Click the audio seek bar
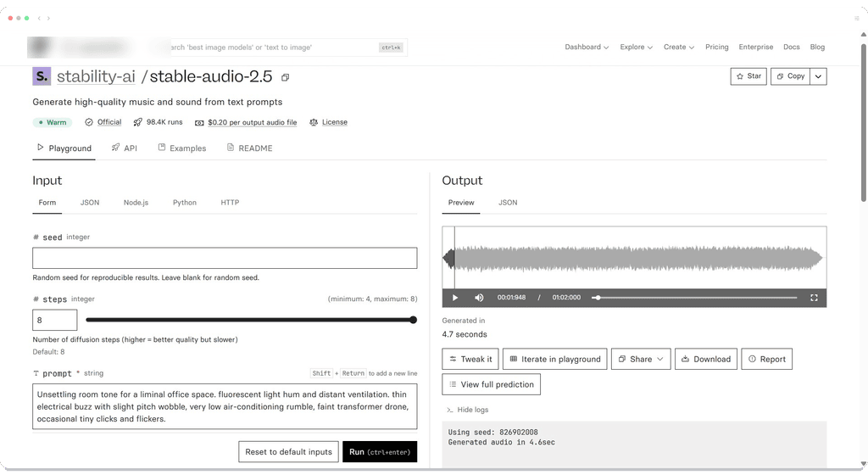The width and height of the screenshot is (868, 475). coord(695,298)
